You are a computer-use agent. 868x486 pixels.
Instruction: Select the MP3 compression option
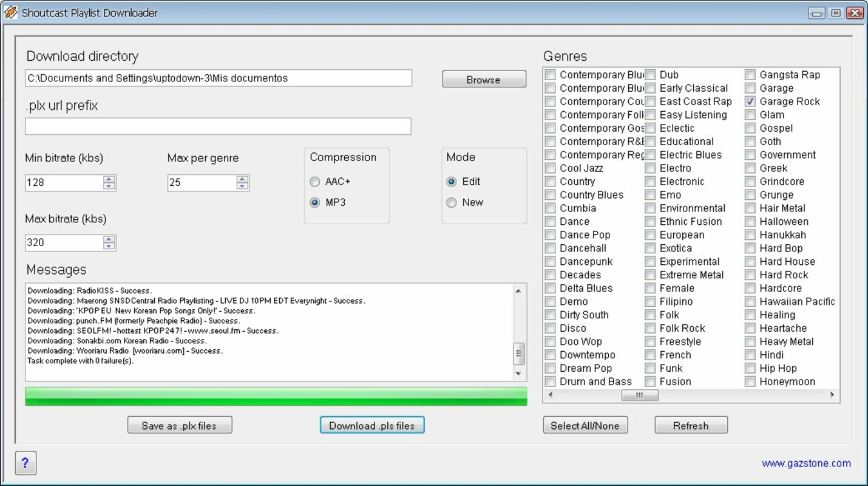tap(315, 203)
